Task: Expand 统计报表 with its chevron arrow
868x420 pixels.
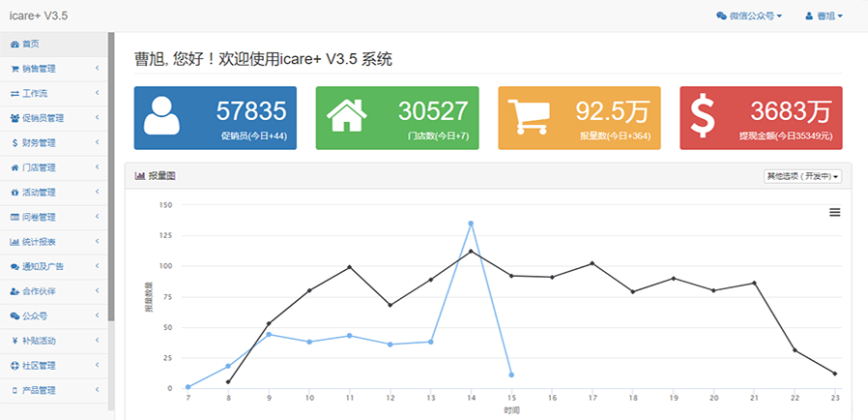Action: 97,242
